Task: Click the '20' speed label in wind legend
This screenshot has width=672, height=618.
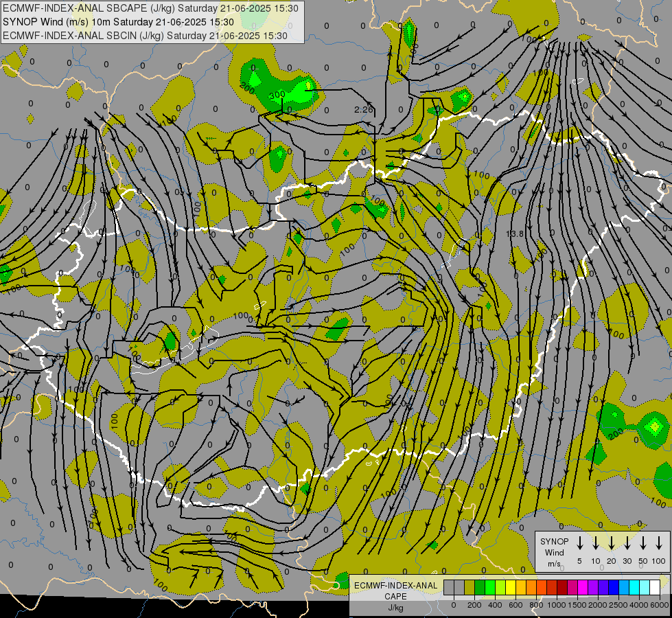Action: (x=611, y=561)
